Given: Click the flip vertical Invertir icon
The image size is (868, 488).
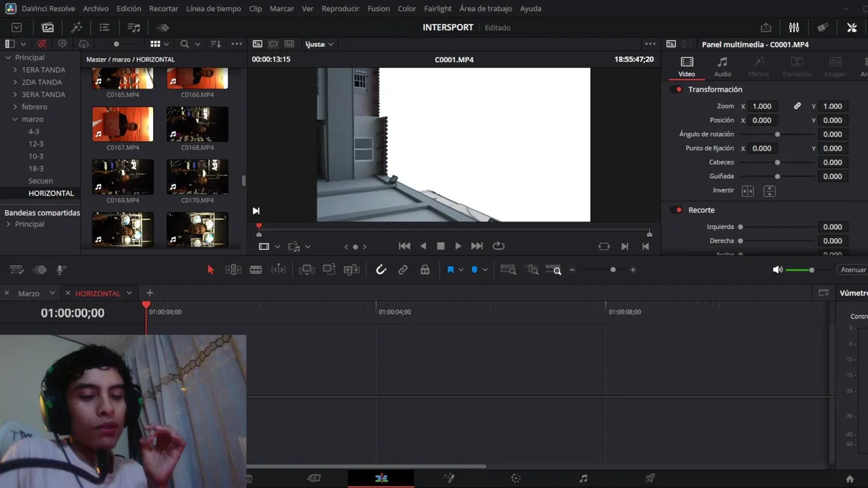Looking at the screenshot, I should (x=769, y=191).
